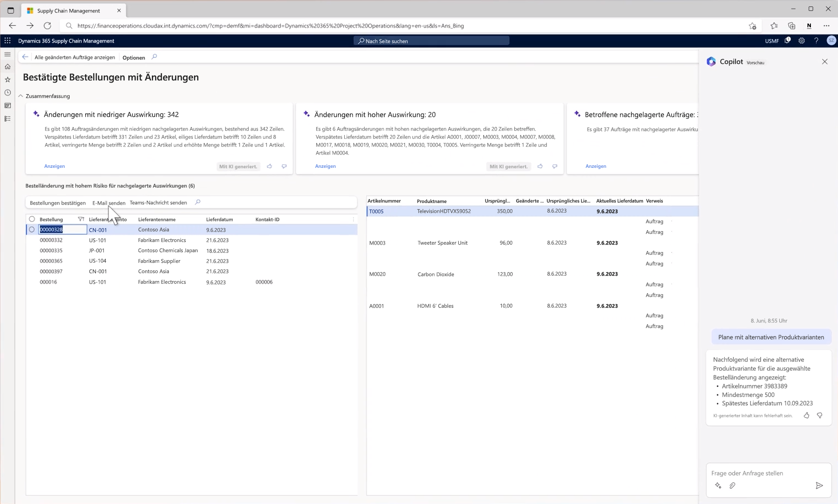Dislike the Copilot response
The width and height of the screenshot is (838, 504).
820,415
